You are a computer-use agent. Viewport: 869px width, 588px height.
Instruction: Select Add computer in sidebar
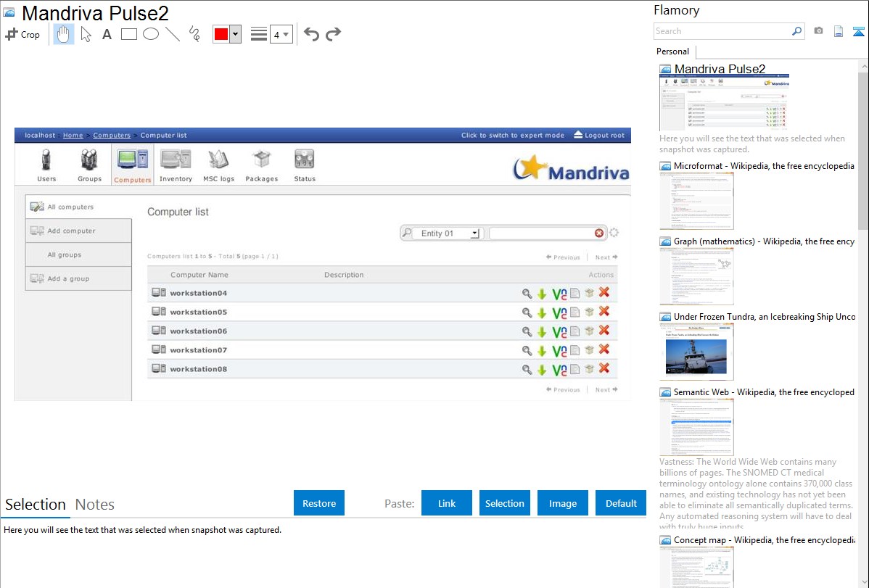click(x=78, y=231)
